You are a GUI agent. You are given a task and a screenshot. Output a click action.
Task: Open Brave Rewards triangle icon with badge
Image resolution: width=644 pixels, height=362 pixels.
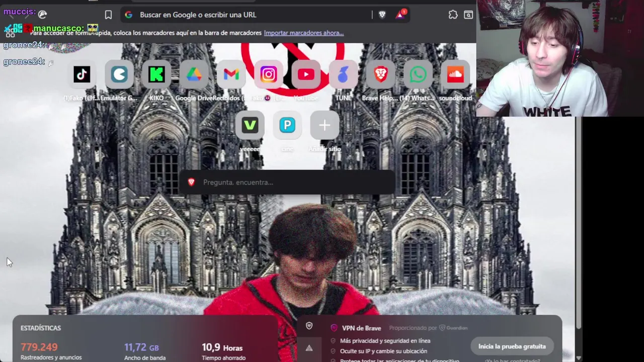(x=400, y=14)
